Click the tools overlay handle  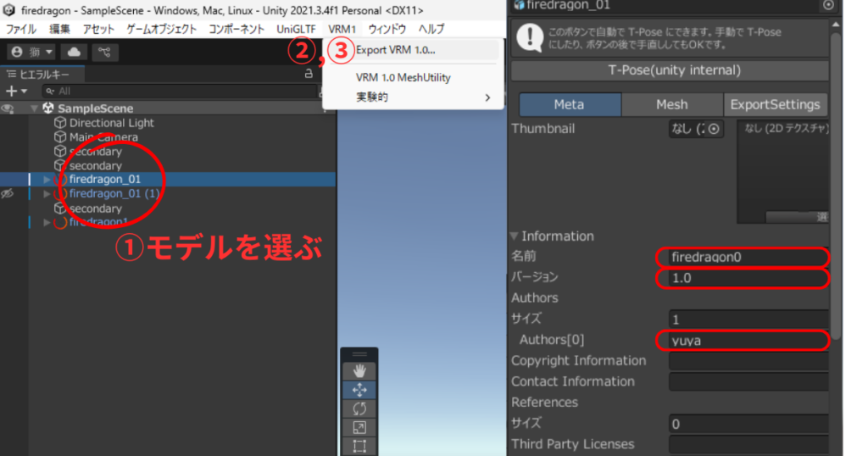359,354
